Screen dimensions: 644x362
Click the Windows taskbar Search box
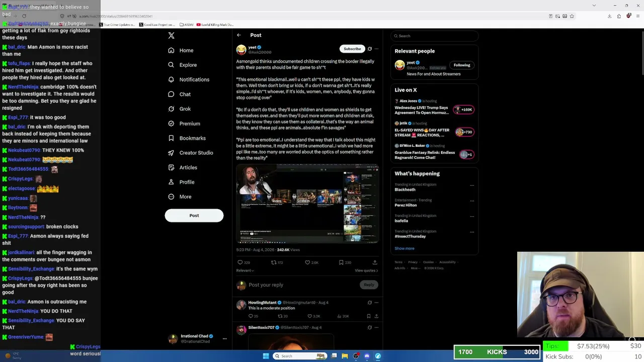300,356
